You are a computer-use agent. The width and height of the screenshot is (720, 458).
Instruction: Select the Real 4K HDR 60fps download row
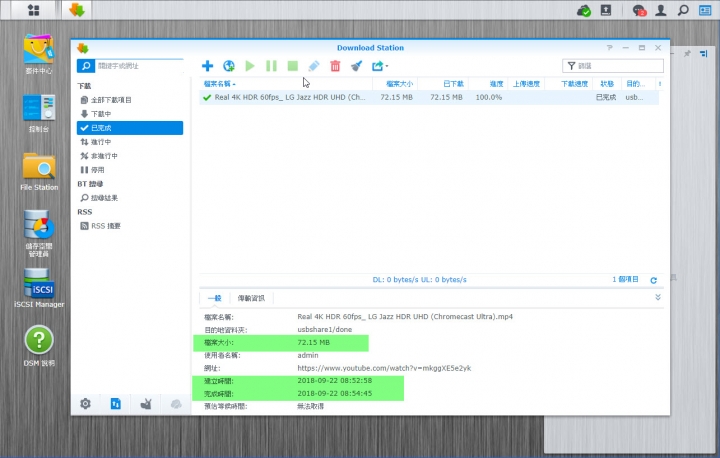pyautogui.click(x=429, y=97)
